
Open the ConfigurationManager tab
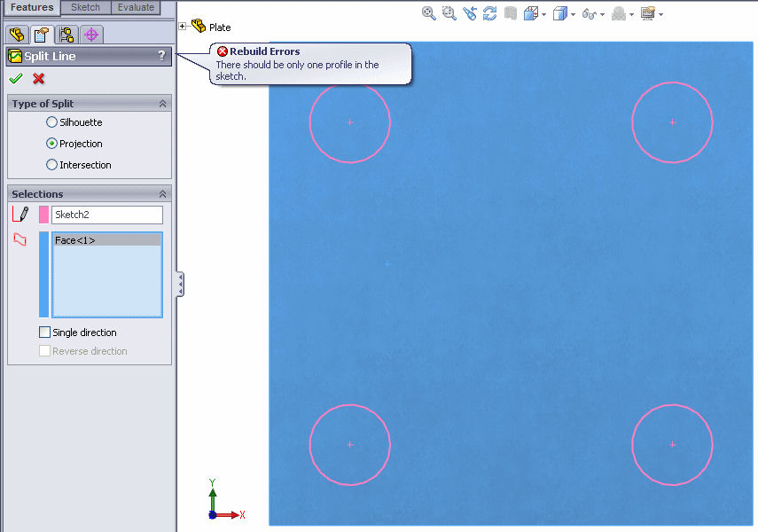coord(66,35)
